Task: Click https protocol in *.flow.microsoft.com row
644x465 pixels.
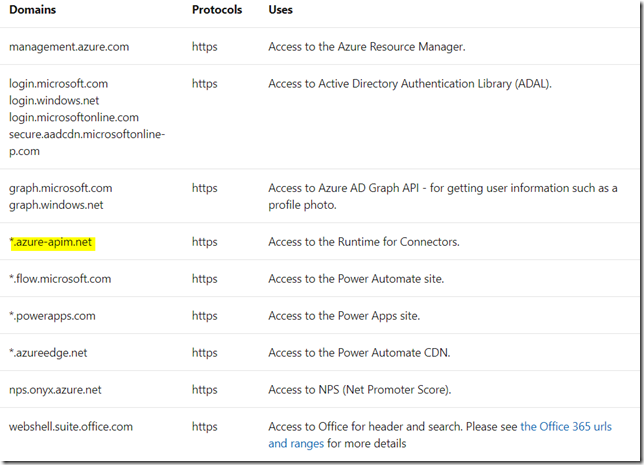Action: [x=205, y=279]
